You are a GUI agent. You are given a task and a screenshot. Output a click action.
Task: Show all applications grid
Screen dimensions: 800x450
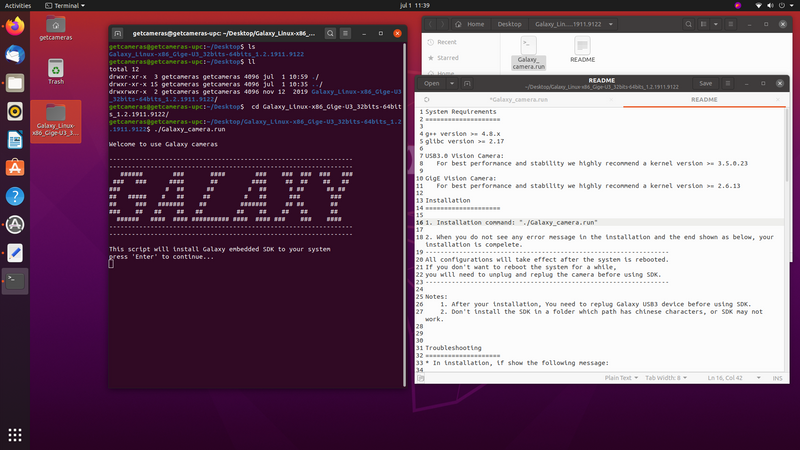coord(15,435)
